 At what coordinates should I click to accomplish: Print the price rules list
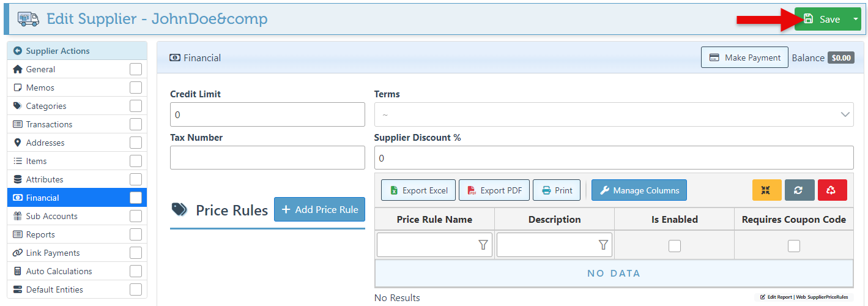point(556,190)
